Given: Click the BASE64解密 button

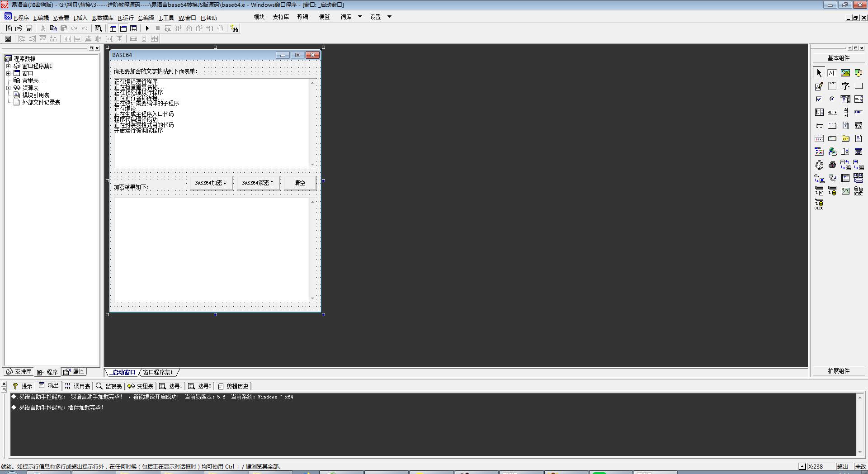Looking at the screenshot, I should click(x=258, y=183).
